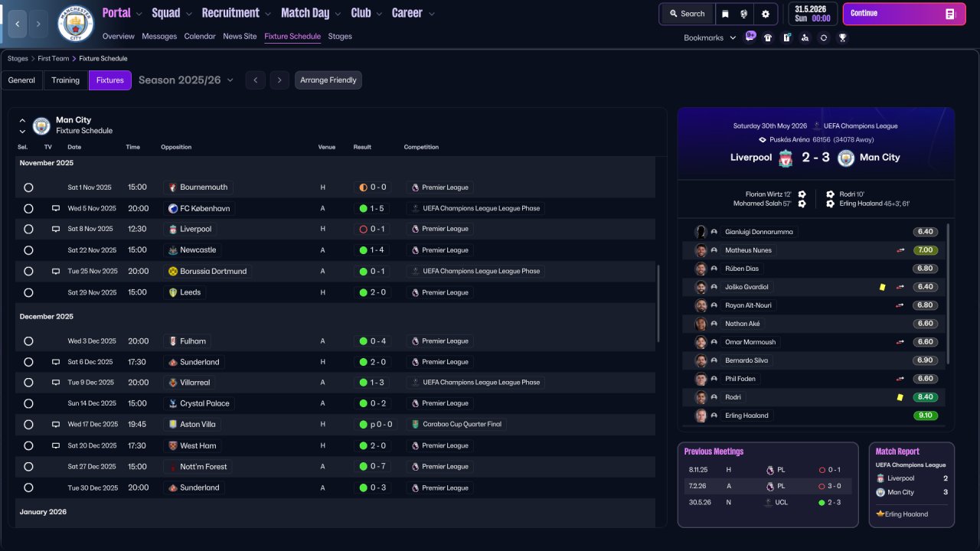The height and width of the screenshot is (551, 980).
Task: Click the Manchester City club badge in the header
Action: (76, 24)
